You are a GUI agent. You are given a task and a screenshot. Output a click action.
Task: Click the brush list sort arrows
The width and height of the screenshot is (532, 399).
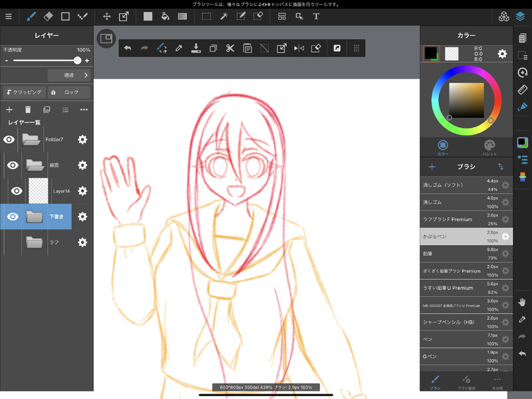click(x=501, y=167)
